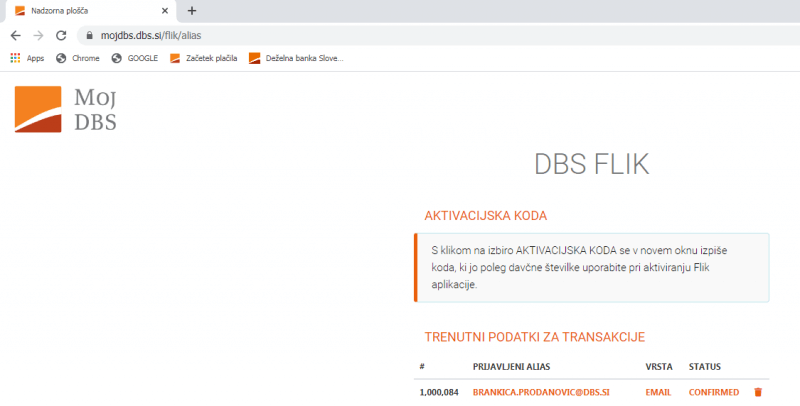Click the browser forward arrow
800x406 pixels.
(x=38, y=36)
